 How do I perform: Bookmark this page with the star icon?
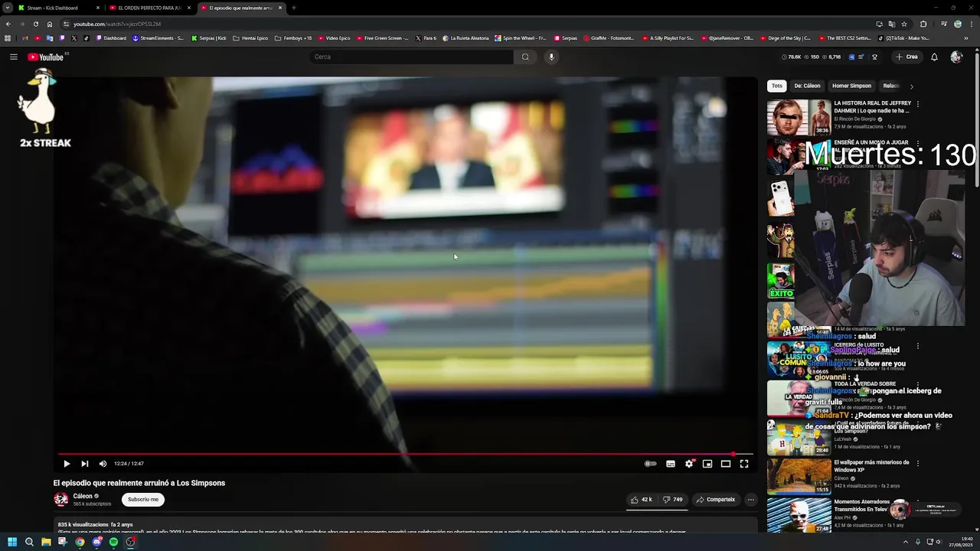tap(904, 24)
